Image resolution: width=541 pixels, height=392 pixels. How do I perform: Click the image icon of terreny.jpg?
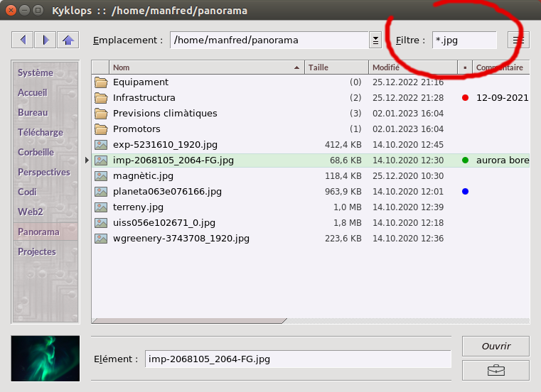click(x=101, y=207)
